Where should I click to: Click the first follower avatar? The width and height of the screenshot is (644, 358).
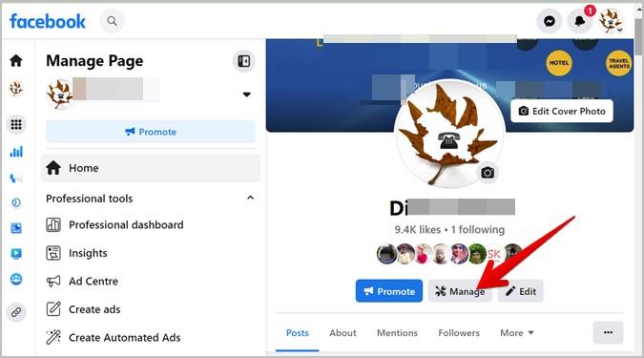(x=386, y=254)
